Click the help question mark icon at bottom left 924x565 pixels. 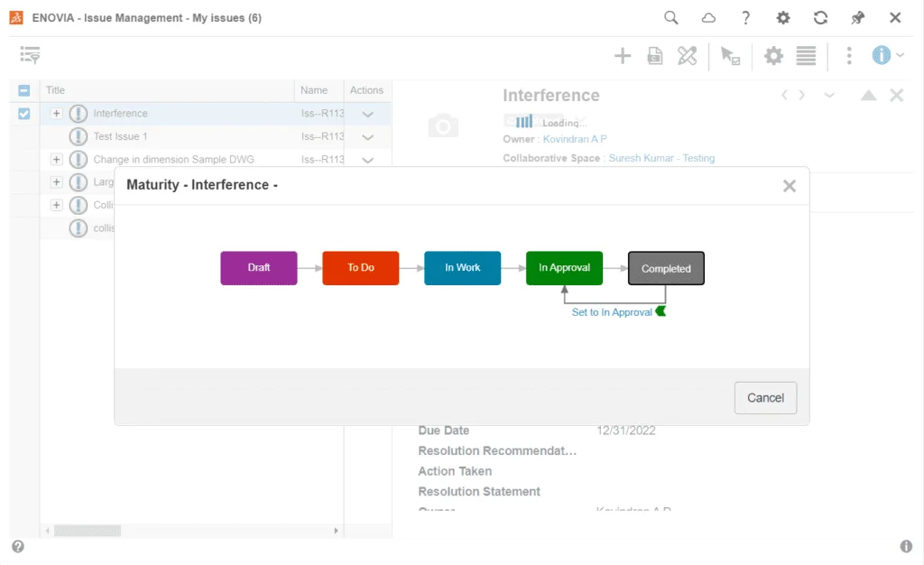17,546
